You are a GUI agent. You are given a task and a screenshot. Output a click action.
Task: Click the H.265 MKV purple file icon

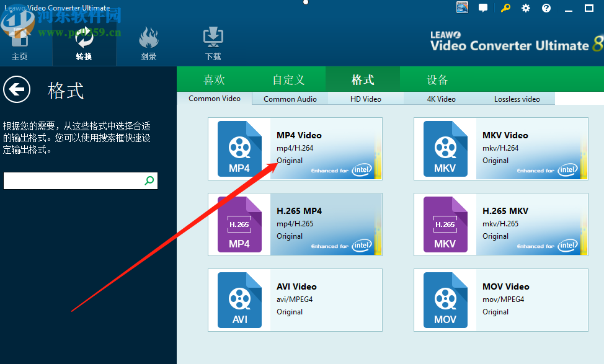click(x=445, y=224)
